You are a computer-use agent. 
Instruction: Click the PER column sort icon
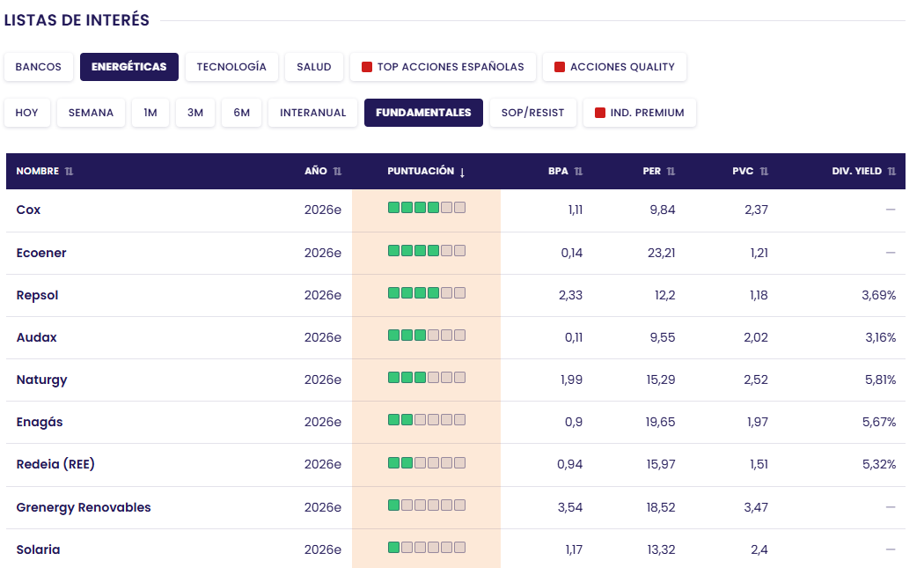click(x=671, y=171)
